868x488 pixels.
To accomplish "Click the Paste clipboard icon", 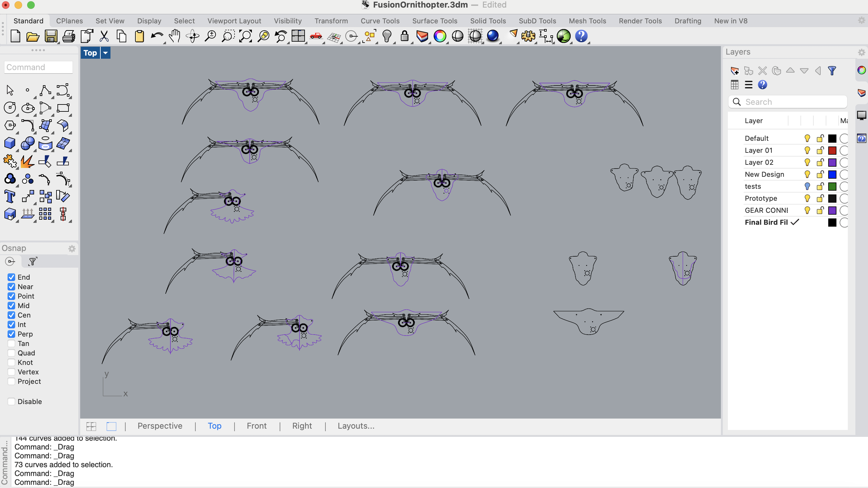I will click(139, 36).
